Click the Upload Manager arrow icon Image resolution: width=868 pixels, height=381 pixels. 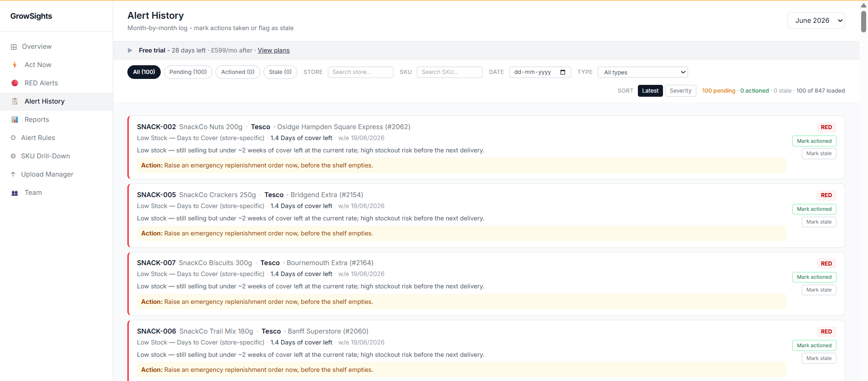click(13, 174)
